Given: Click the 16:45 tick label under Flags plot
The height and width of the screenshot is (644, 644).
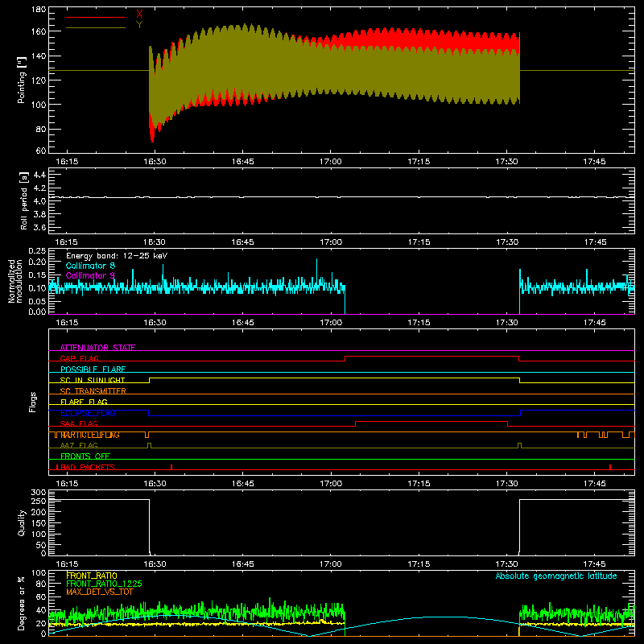Looking at the screenshot, I should tap(243, 484).
